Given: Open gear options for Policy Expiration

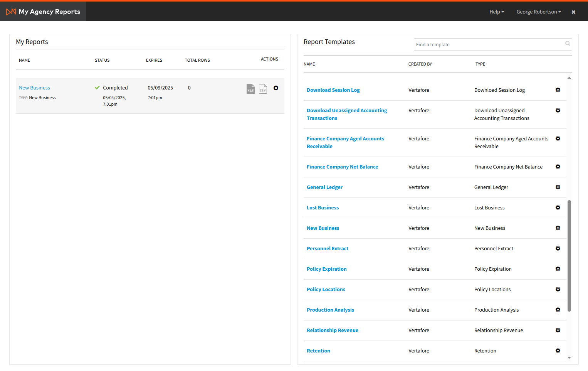Looking at the screenshot, I should click(558, 269).
